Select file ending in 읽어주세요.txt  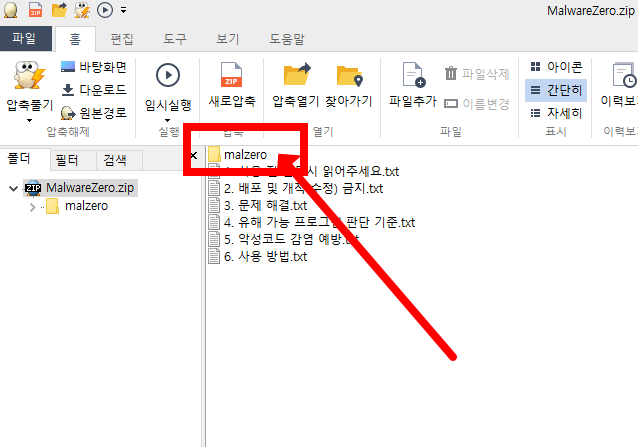coord(304,171)
